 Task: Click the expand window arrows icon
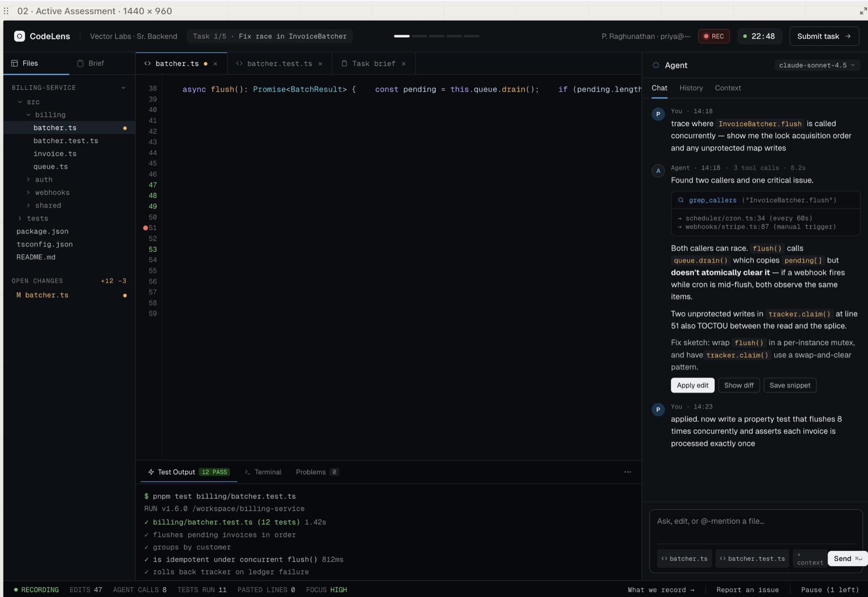[x=863, y=11]
